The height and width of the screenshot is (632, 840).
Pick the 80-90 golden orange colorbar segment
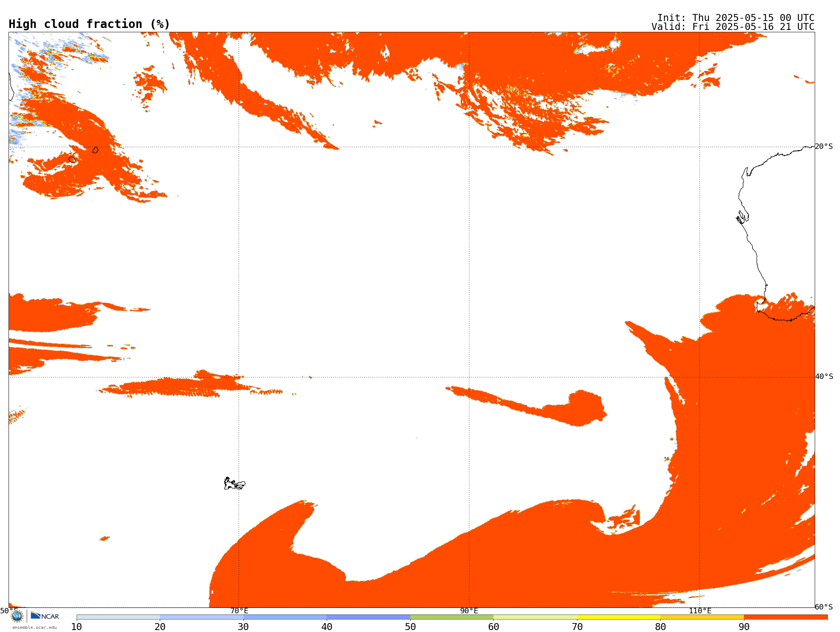coord(702,617)
